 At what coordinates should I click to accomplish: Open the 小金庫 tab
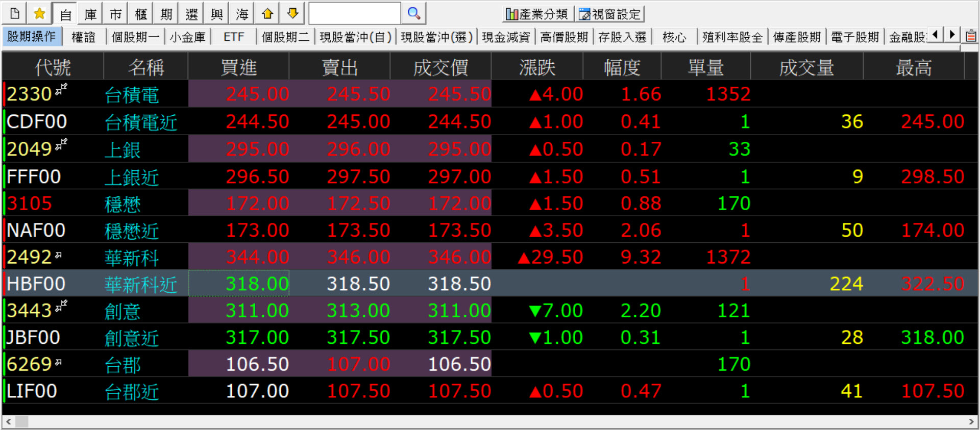tap(187, 37)
